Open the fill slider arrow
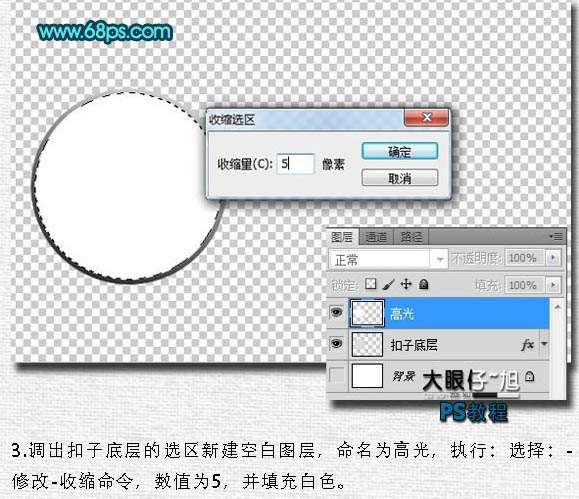Image resolution: width=579 pixels, height=499 pixels. (553, 285)
